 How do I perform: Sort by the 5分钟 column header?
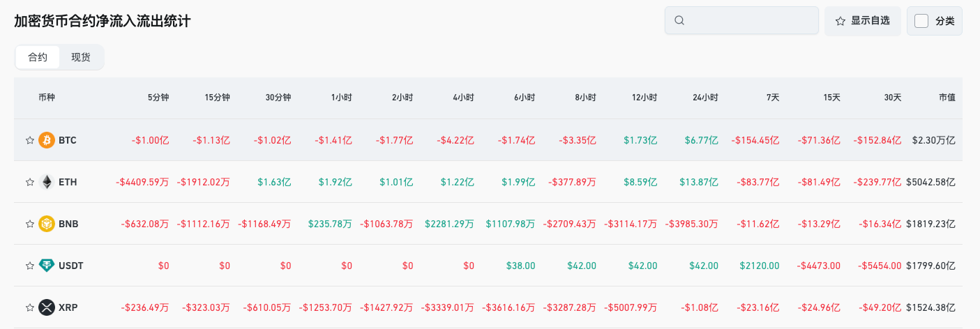pyautogui.click(x=158, y=98)
